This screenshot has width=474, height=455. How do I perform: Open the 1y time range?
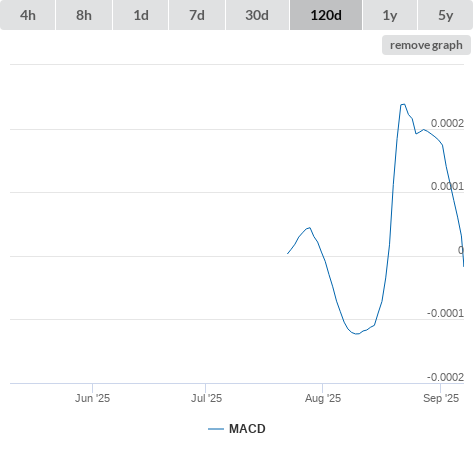pos(390,15)
